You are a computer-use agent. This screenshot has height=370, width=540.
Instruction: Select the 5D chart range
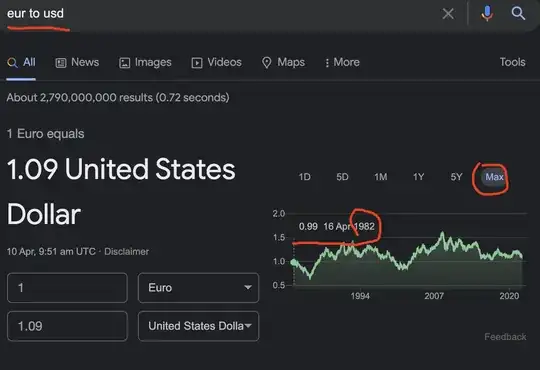[342, 177]
